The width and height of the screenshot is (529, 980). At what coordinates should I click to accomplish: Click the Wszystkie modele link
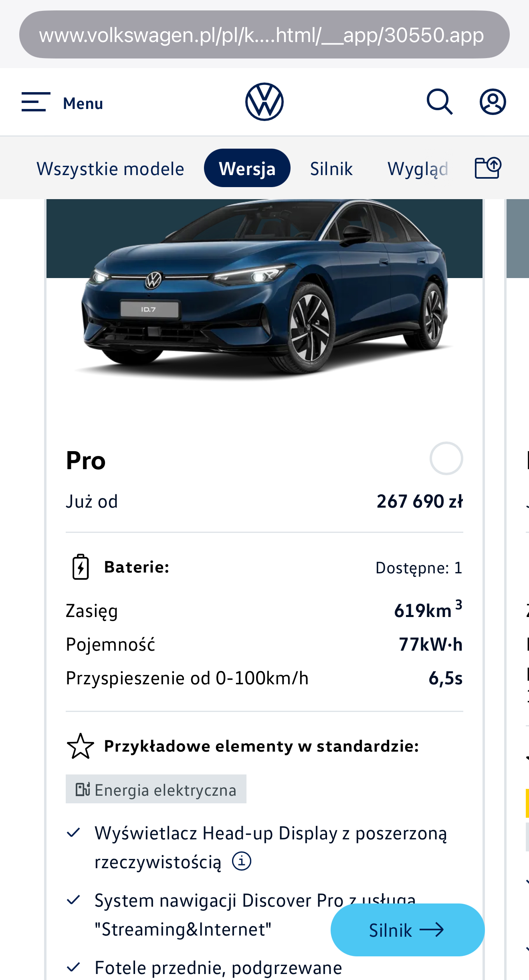110,169
